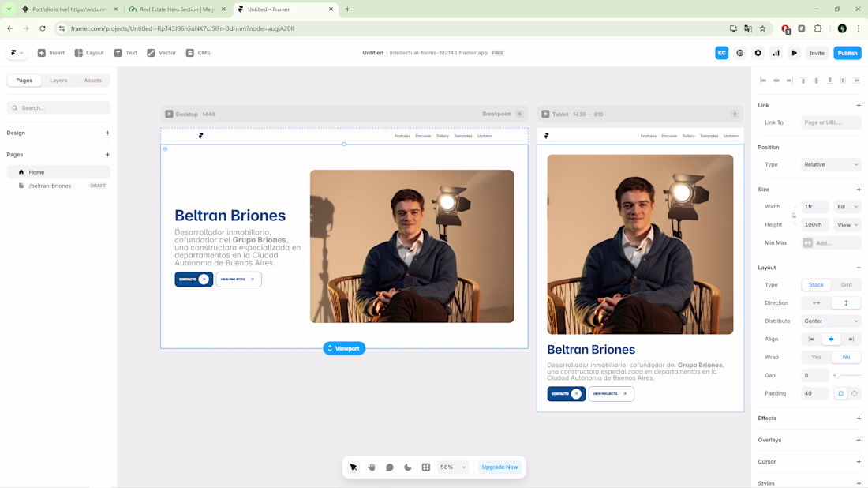Click the KC user avatar
The image size is (868, 488).
pyautogui.click(x=721, y=53)
